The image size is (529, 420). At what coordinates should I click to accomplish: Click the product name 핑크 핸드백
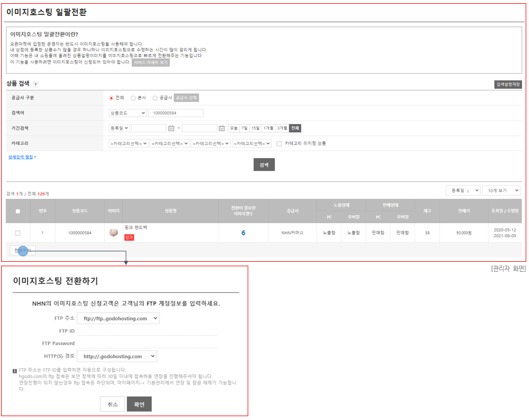[x=136, y=228]
